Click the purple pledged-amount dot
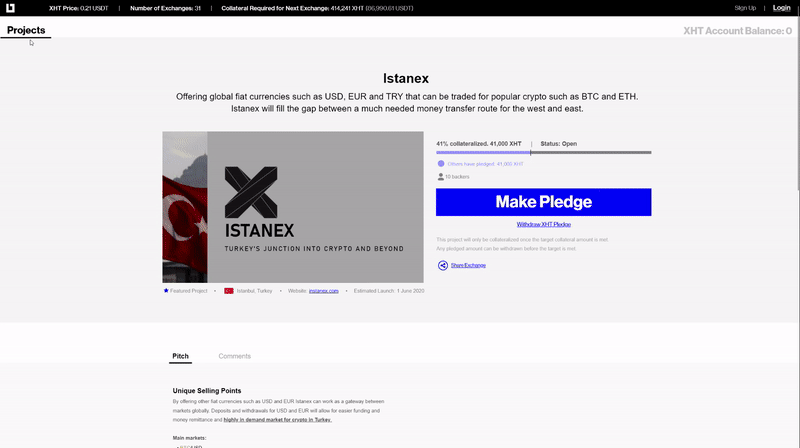 (441, 164)
